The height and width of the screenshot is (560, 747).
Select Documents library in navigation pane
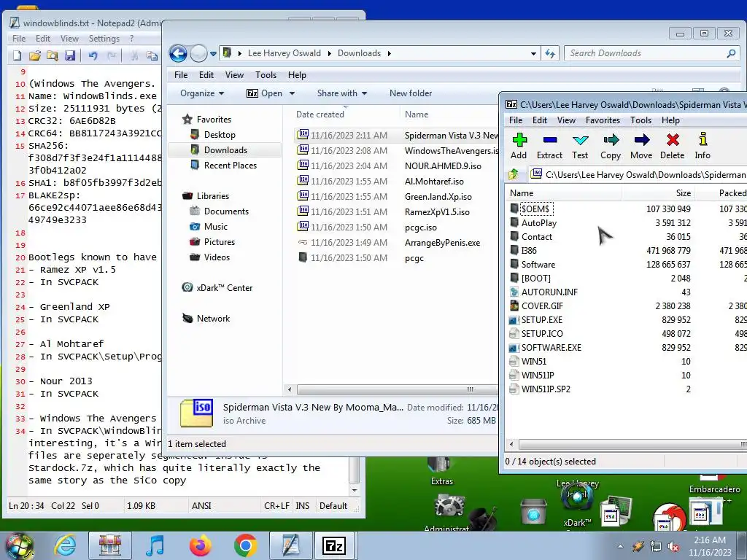point(226,211)
